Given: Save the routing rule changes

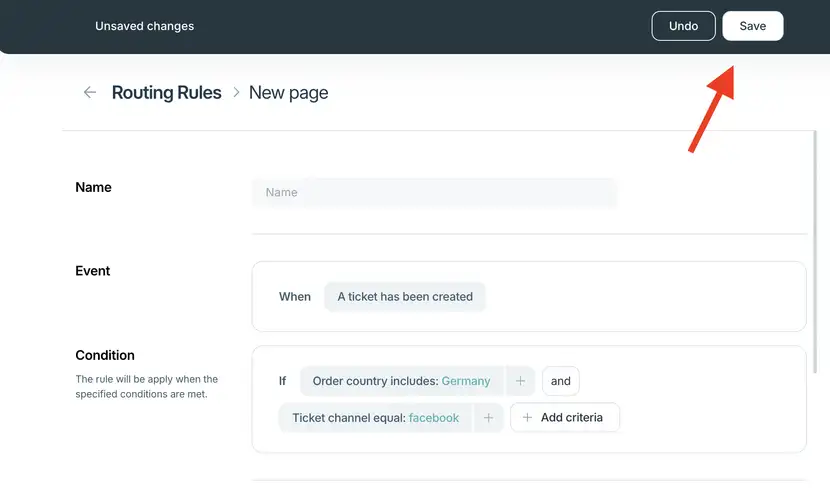Looking at the screenshot, I should [x=753, y=26].
